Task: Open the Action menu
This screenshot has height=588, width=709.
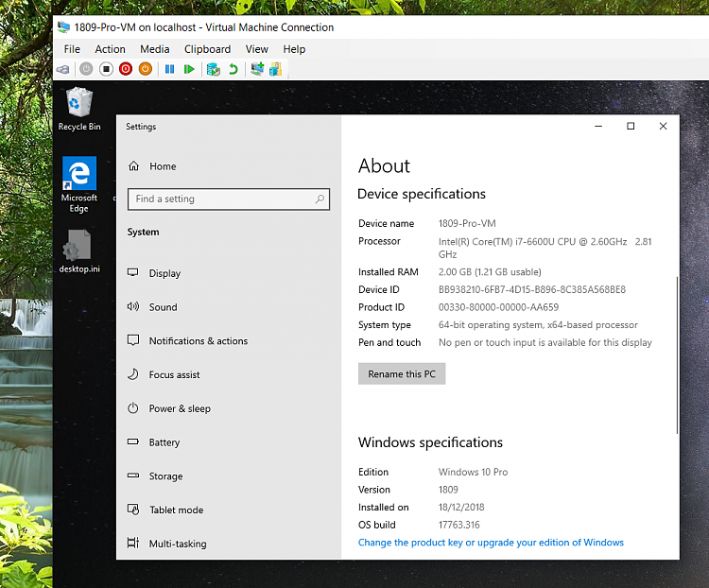Action: pos(110,49)
